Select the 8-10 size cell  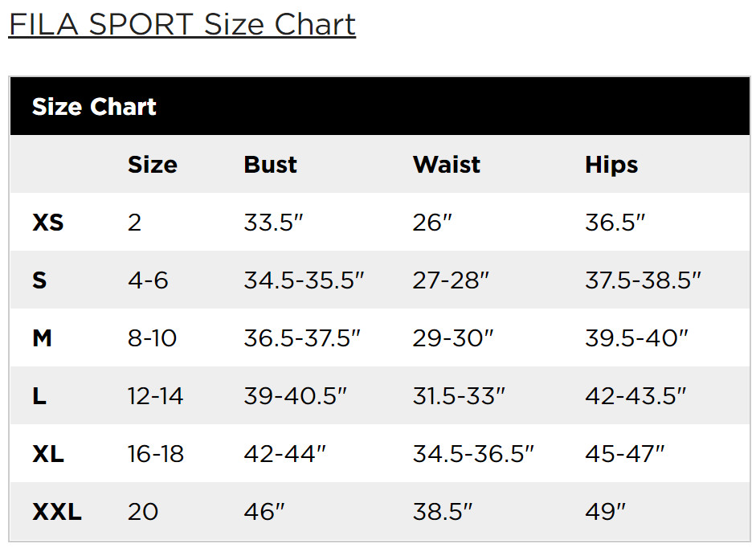[152, 338]
